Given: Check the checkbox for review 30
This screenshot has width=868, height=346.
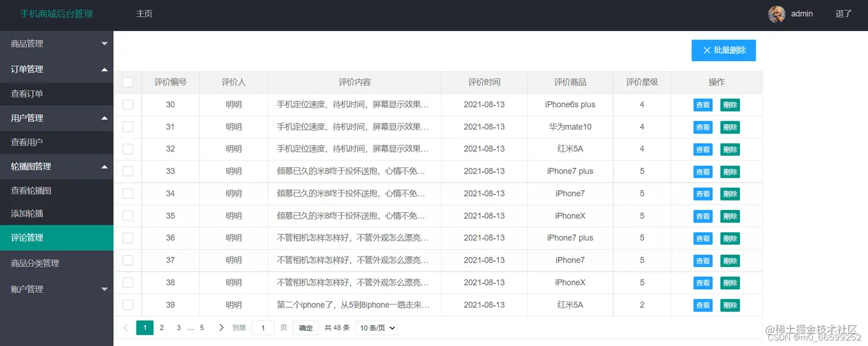Looking at the screenshot, I should (x=127, y=105).
